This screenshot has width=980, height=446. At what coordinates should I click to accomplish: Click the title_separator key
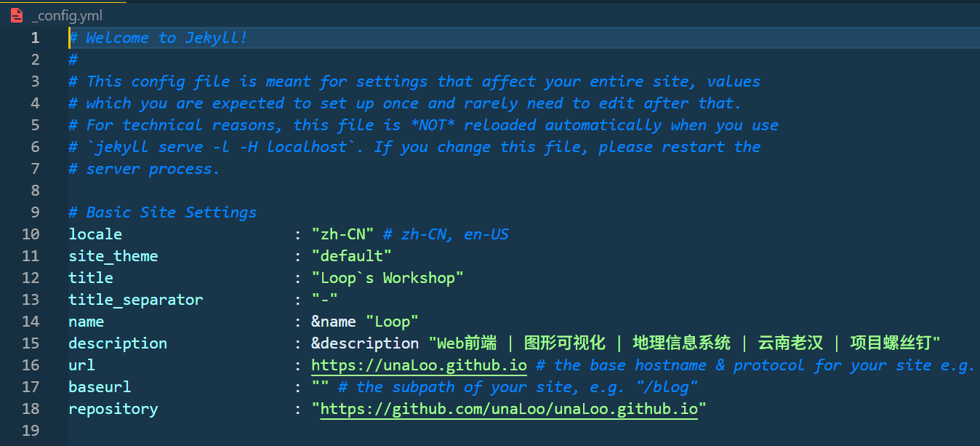tap(135, 299)
